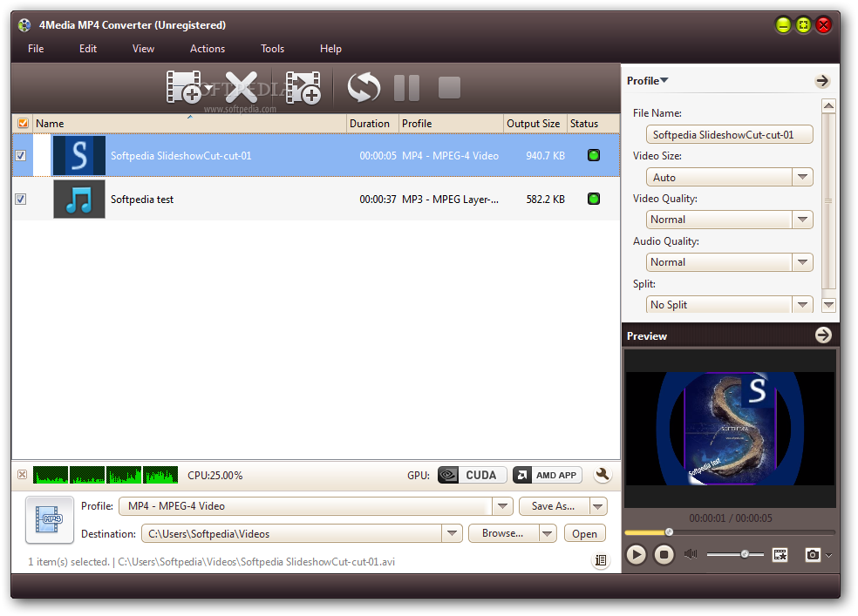858x616 pixels.
Task: Expand the Profile panel with its arrow icon
Action: click(x=822, y=81)
